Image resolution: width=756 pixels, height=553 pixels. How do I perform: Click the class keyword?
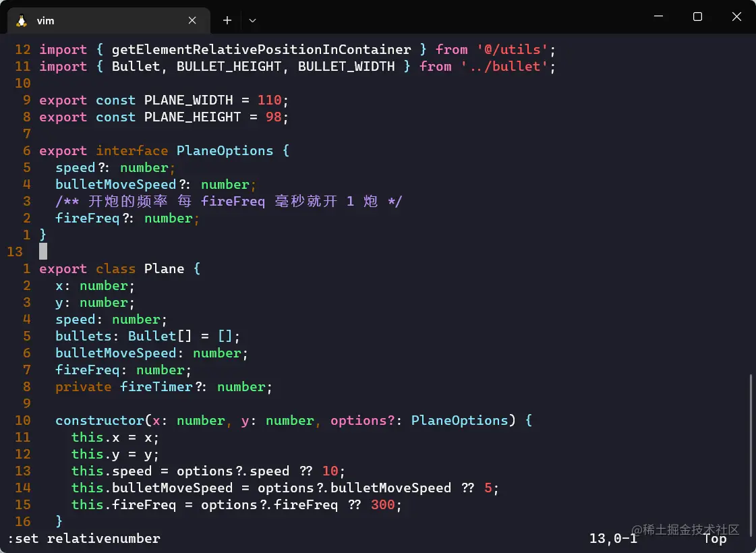[x=115, y=269]
